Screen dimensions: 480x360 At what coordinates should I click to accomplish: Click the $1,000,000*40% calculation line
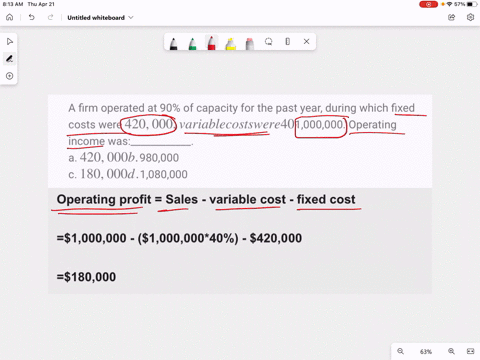click(179, 238)
